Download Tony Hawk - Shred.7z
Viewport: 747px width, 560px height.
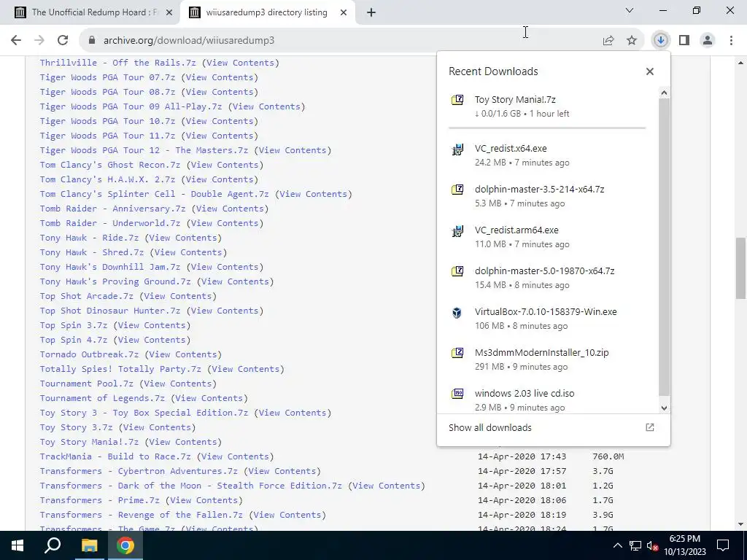[91, 253]
